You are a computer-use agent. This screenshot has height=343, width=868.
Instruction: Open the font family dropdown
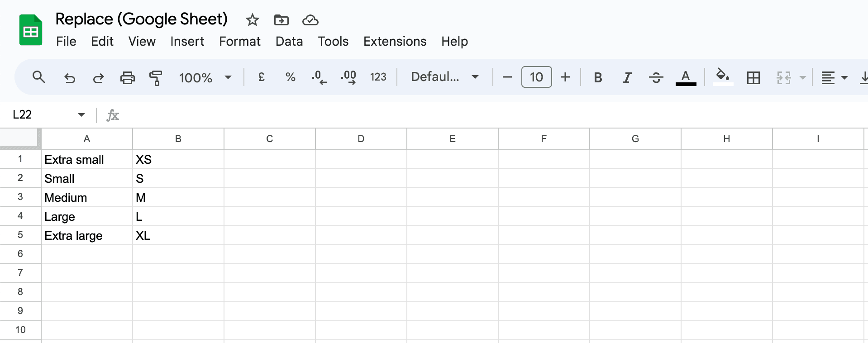click(444, 77)
